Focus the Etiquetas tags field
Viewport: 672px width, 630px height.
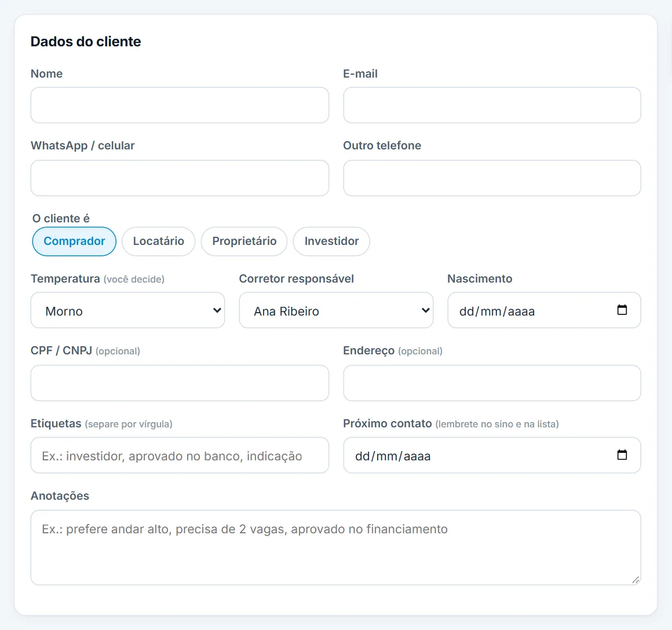coord(180,455)
